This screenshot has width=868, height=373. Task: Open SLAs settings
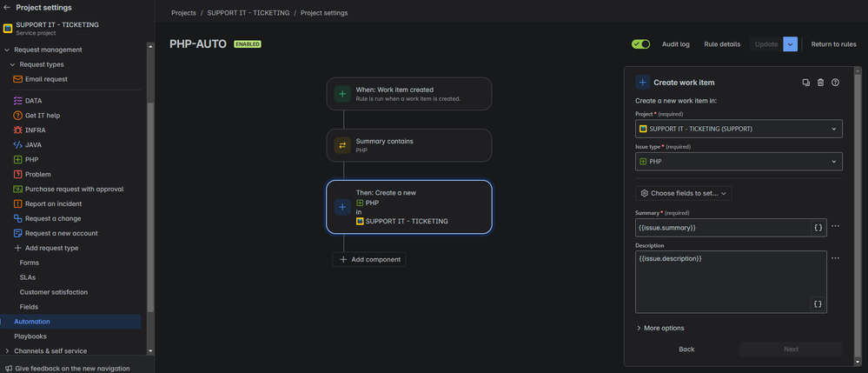coord(28,277)
